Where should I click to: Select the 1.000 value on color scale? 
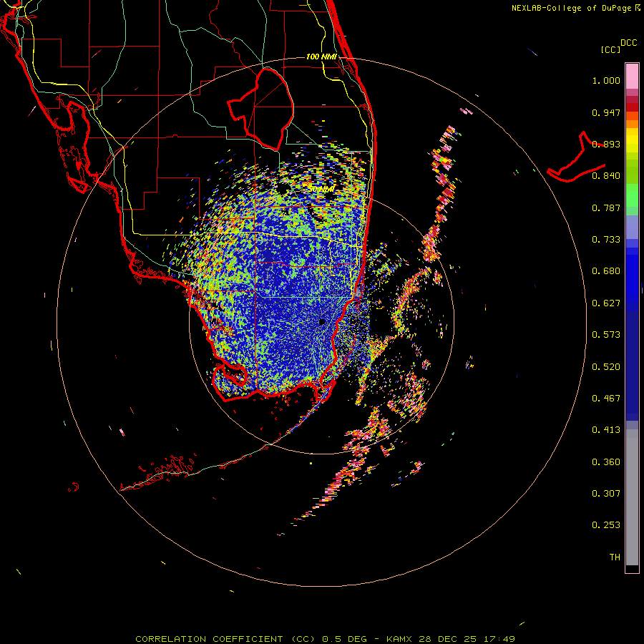(x=606, y=80)
